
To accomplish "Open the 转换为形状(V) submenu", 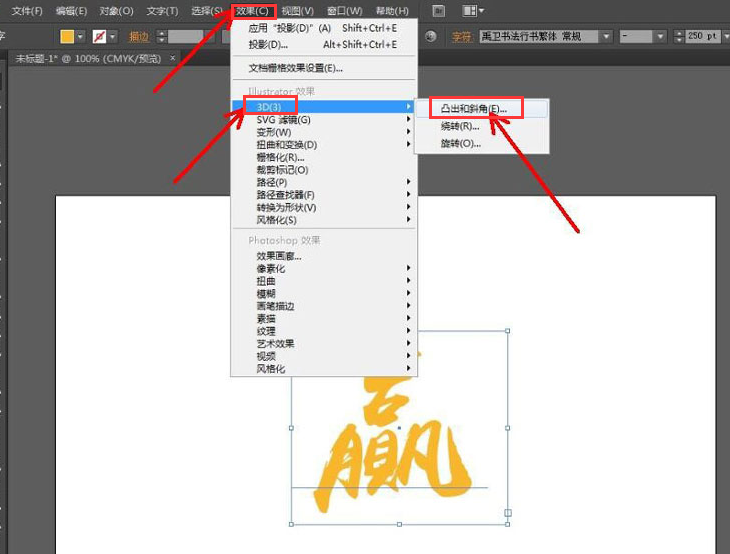I will (324, 208).
